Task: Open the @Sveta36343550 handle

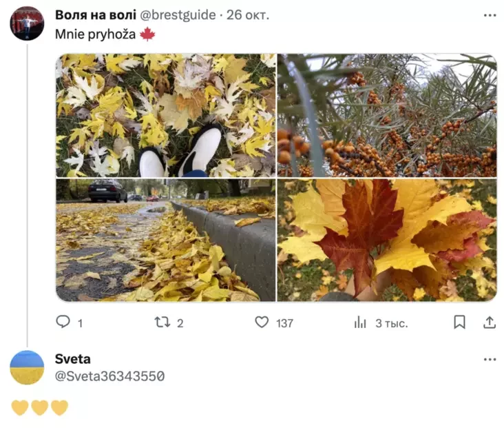Action: pos(109,376)
